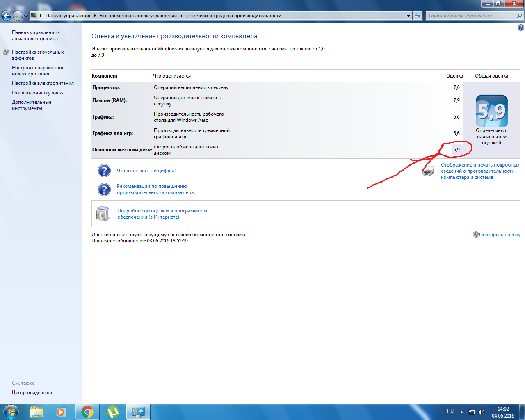Click the RAM score 7,9

457,100
